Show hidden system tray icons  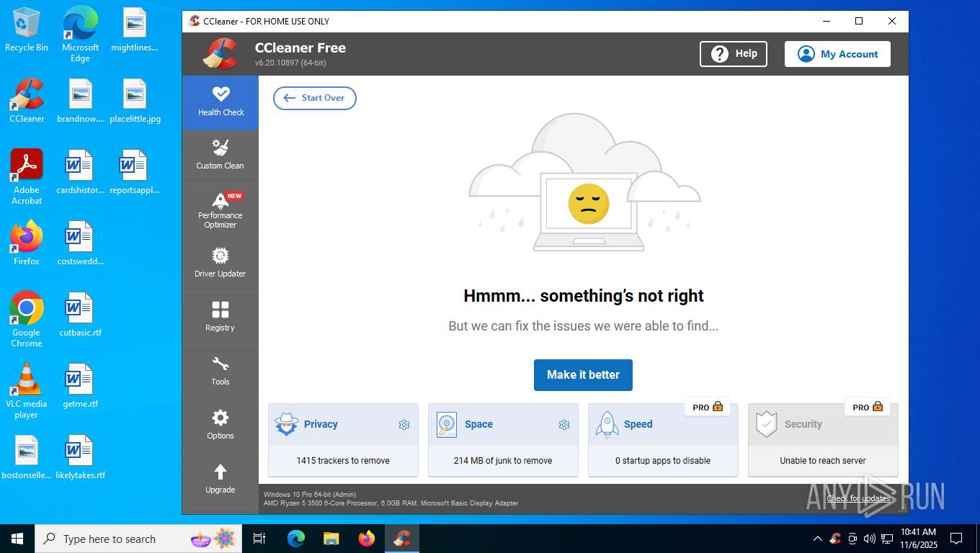point(817,539)
